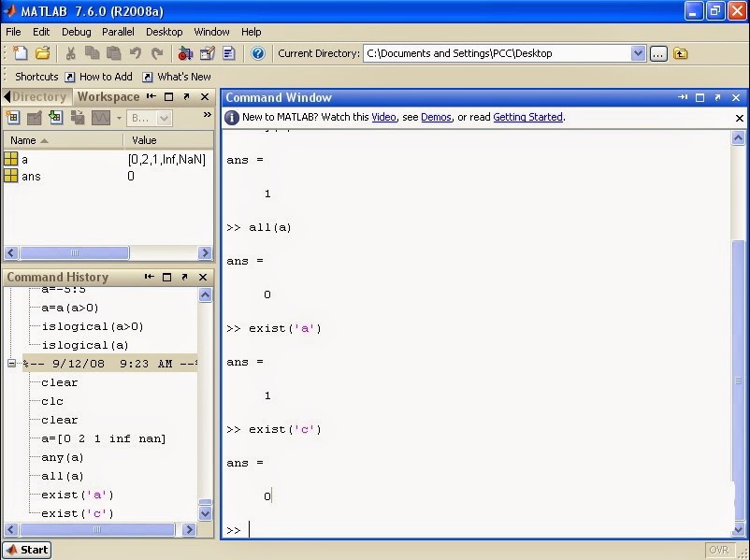
Task: Click the Save workspace icon
Action: (x=77, y=117)
